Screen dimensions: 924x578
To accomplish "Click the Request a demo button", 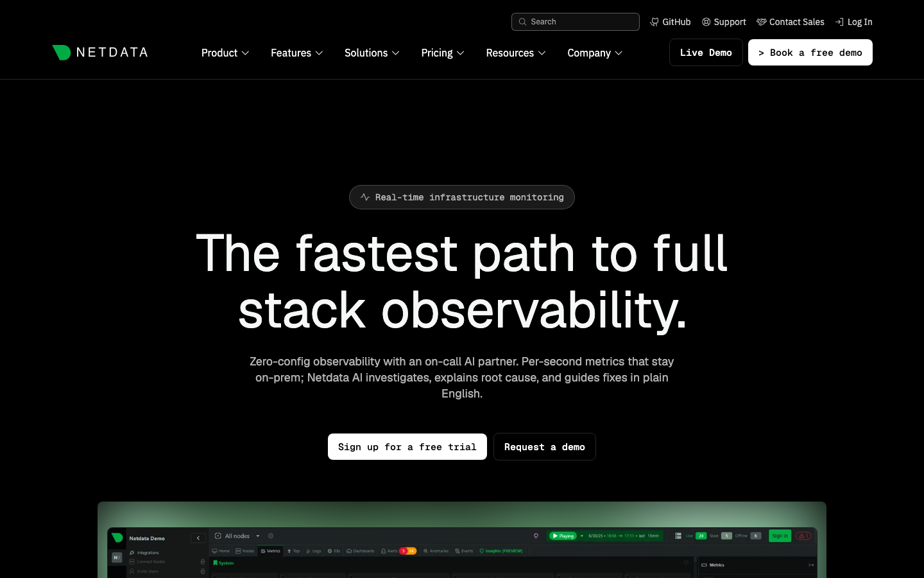I will 545,447.
